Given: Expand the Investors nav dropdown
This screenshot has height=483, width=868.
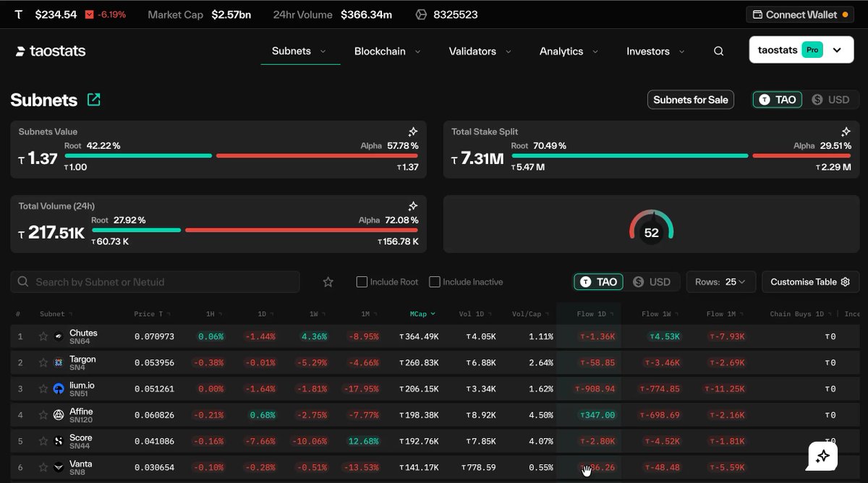Looking at the screenshot, I should tap(655, 51).
